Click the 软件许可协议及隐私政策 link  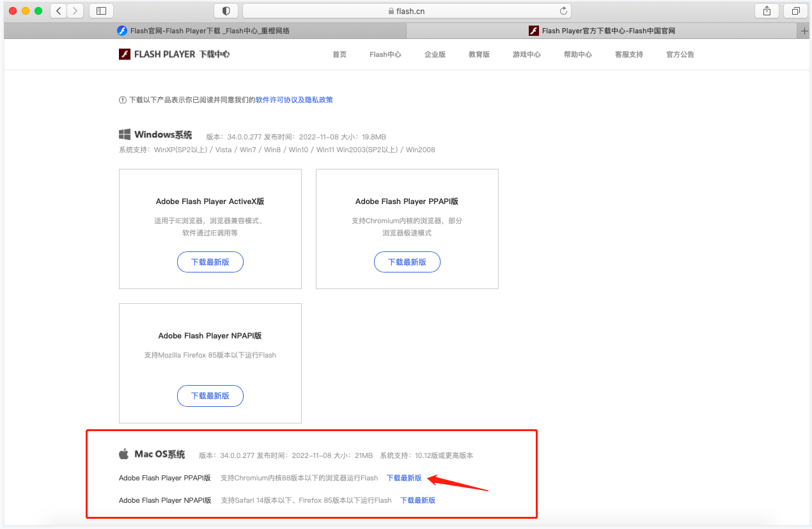(294, 100)
